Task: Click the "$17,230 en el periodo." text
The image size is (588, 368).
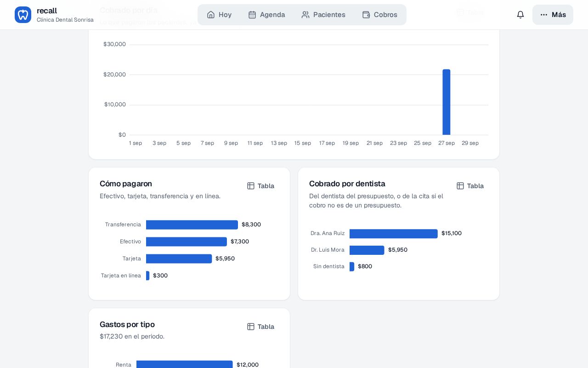Action: pyautogui.click(x=132, y=336)
